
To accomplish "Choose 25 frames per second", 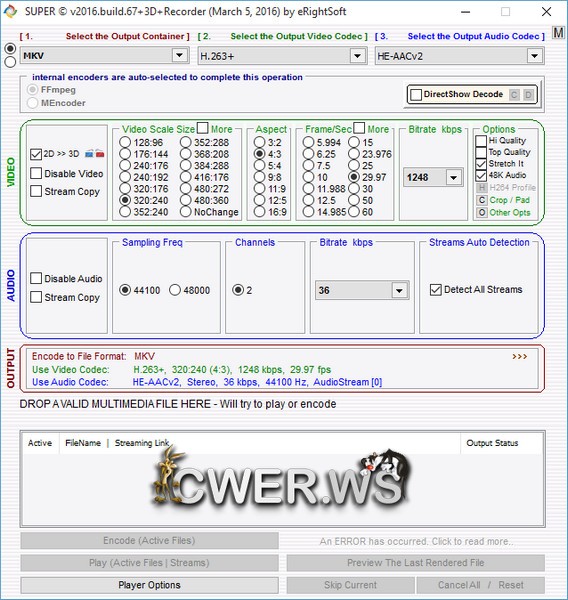I will (354, 165).
